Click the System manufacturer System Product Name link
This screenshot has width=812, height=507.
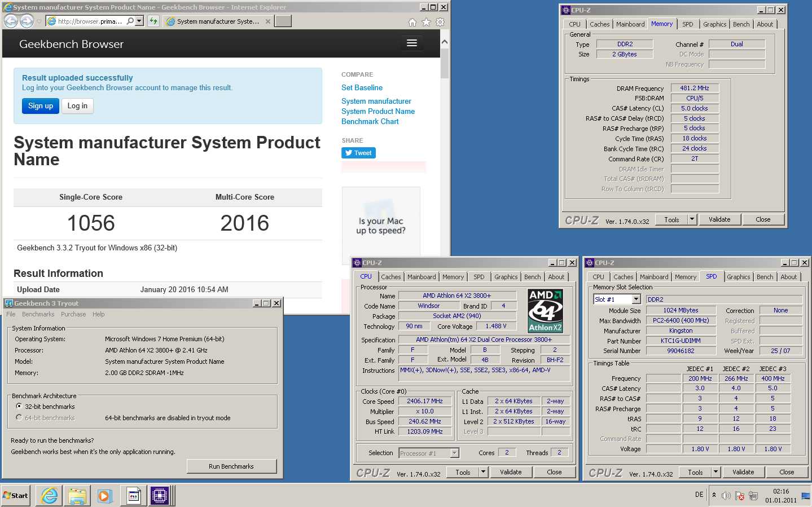[x=378, y=106]
